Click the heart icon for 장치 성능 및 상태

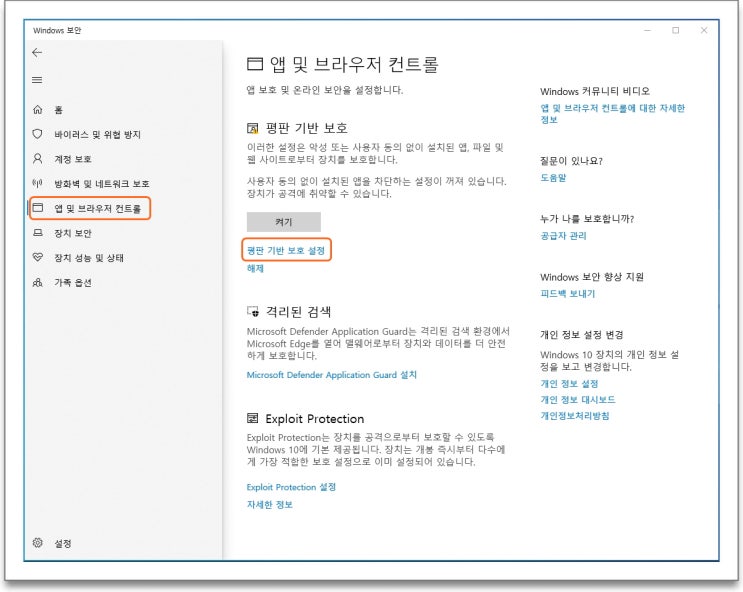37,257
